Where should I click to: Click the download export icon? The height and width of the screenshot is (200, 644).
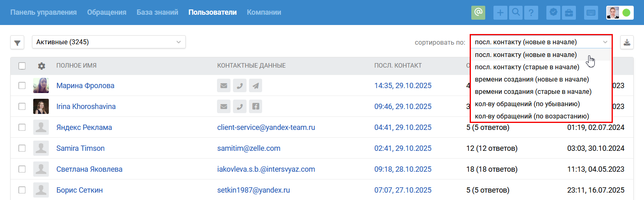coord(627,42)
